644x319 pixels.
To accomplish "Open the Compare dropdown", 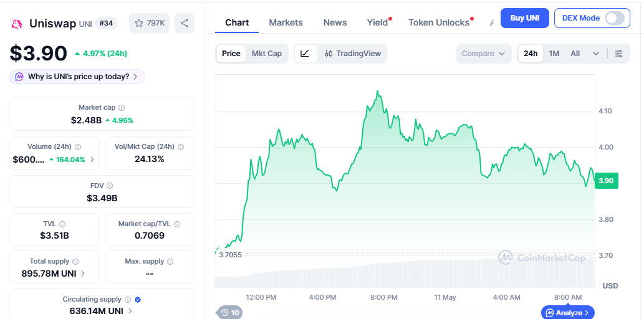I will click(x=483, y=54).
